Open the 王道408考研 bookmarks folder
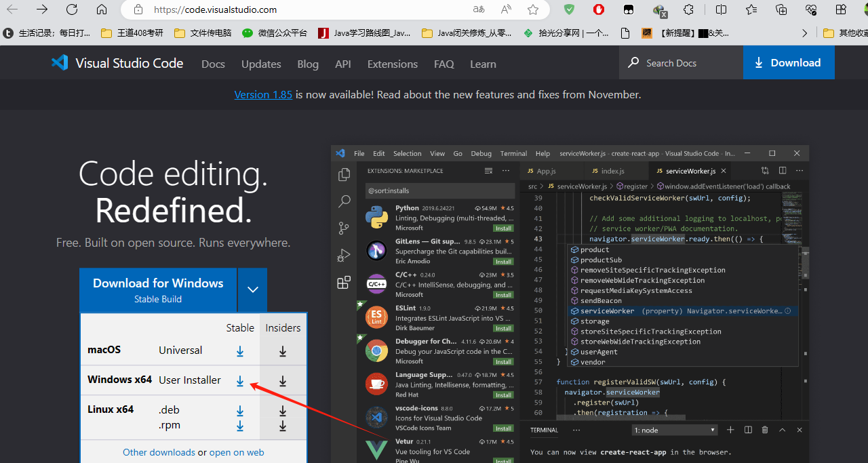The width and height of the screenshot is (868, 463). point(132,33)
